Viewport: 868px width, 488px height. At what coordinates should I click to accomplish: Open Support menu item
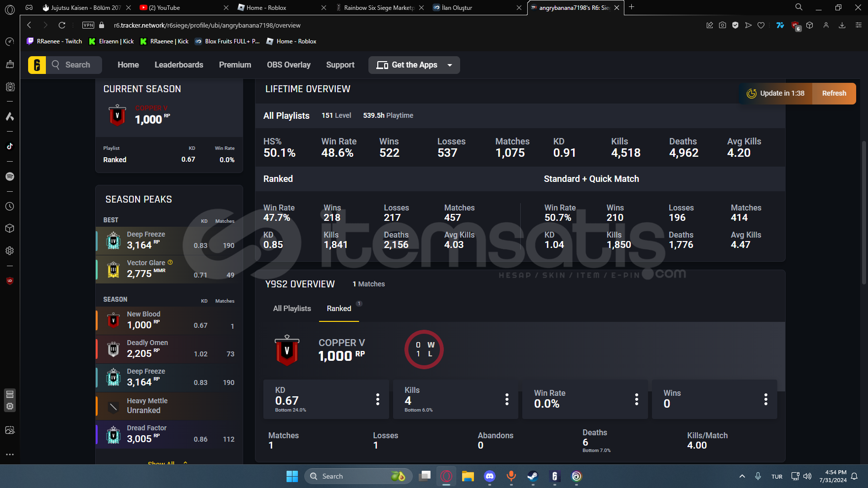[340, 65]
